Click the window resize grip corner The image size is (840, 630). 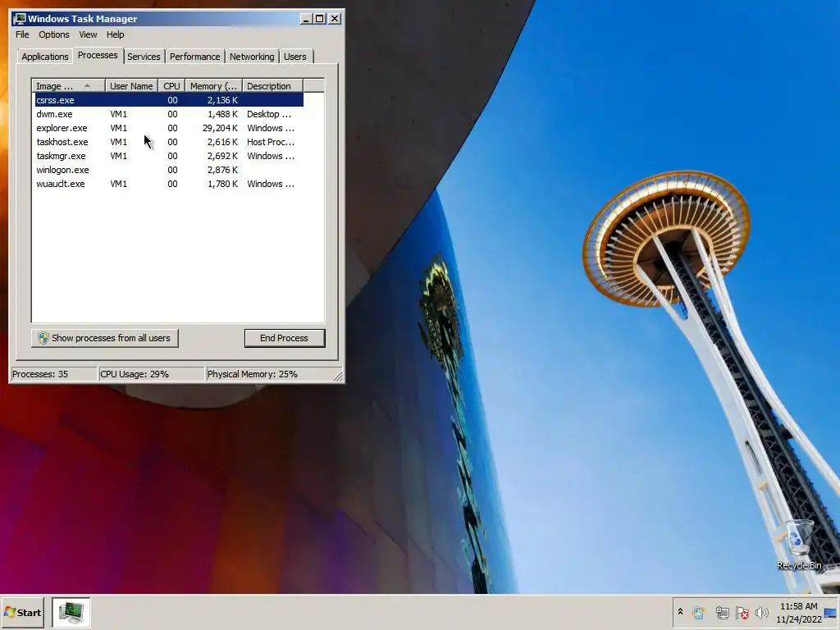point(337,376)
